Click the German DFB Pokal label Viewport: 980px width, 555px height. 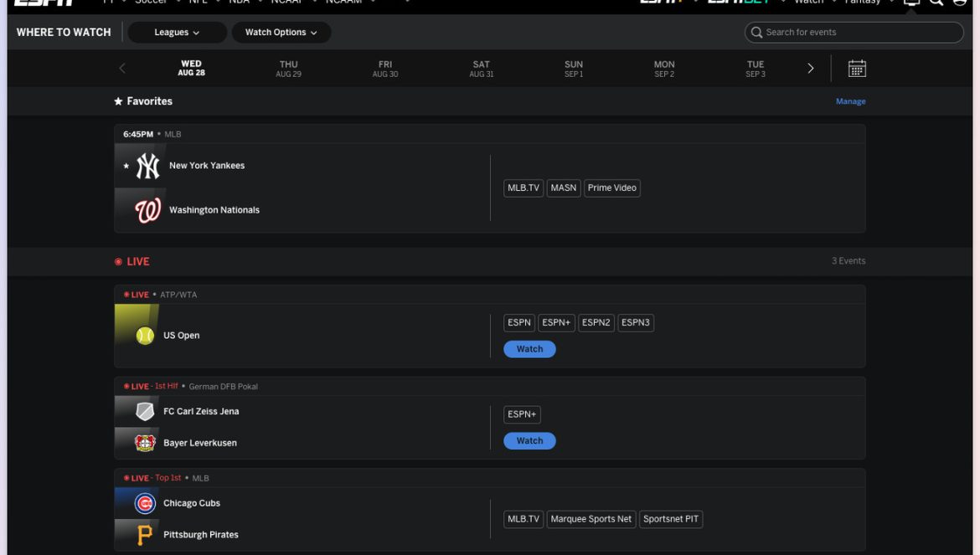[223, 387]
